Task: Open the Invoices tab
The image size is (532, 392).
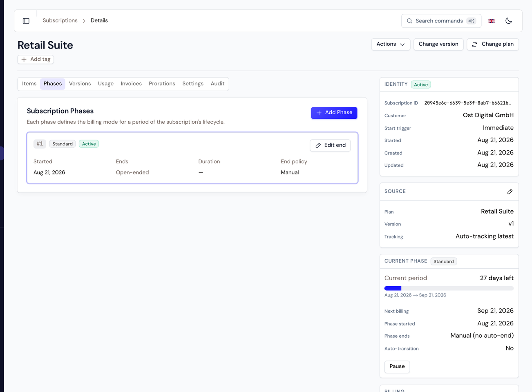Action: pyautogui.click(x=131, y=84)
